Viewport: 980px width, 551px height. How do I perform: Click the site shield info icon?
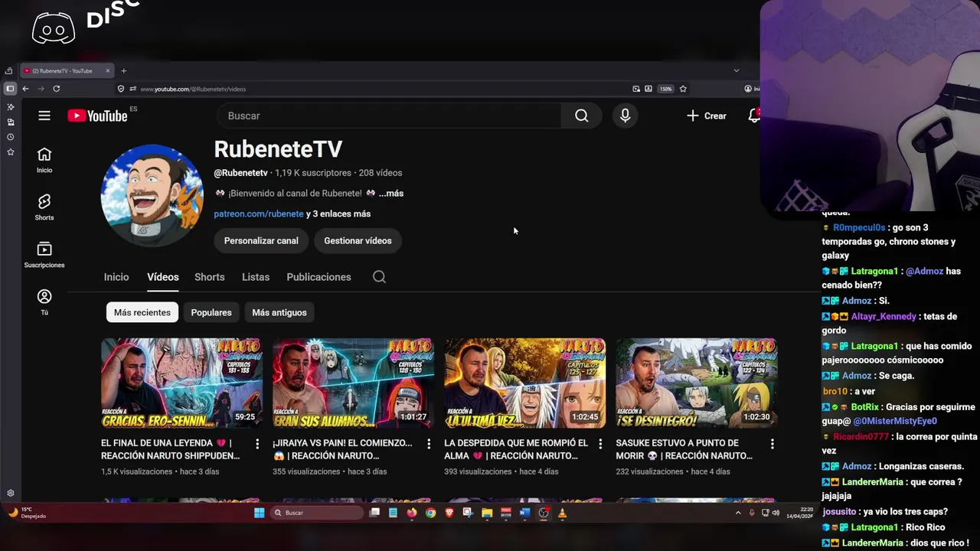tap(121, 89)
